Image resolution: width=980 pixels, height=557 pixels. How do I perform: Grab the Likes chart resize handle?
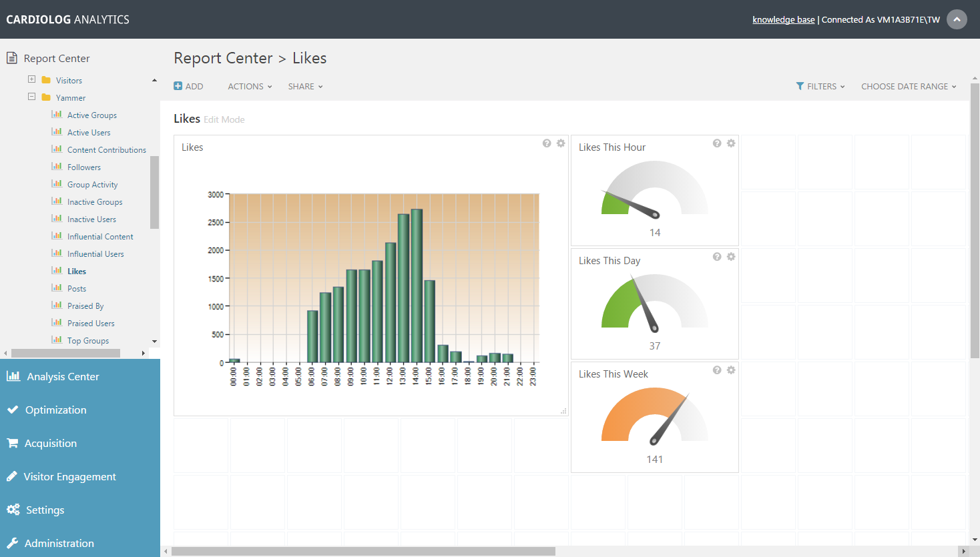coord(563,412)
